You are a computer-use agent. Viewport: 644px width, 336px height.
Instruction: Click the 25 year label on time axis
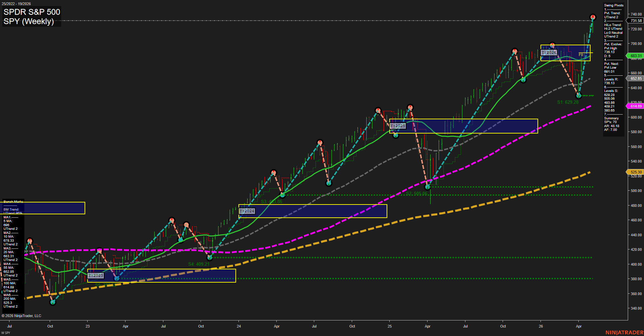[x=390, y=326]
